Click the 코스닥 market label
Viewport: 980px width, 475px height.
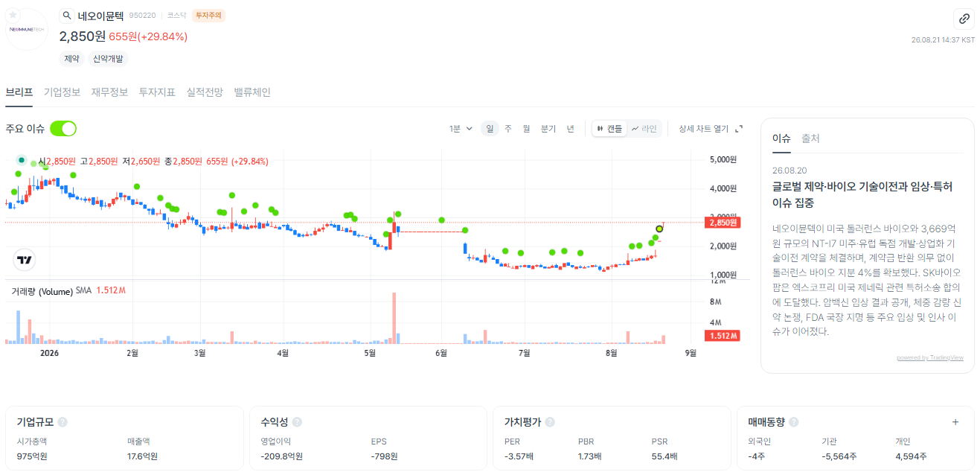point(176,15)
